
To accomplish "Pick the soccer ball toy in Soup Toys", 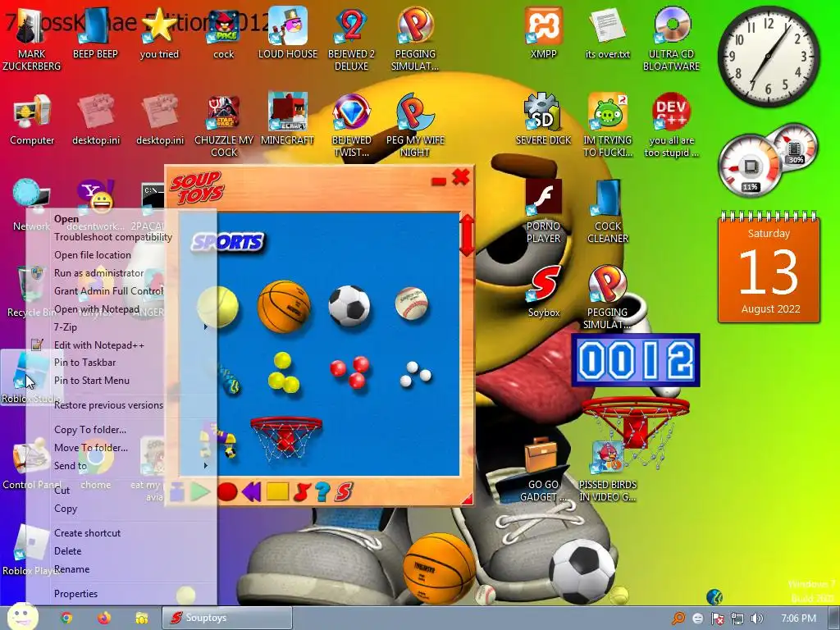I will point(349,306).
